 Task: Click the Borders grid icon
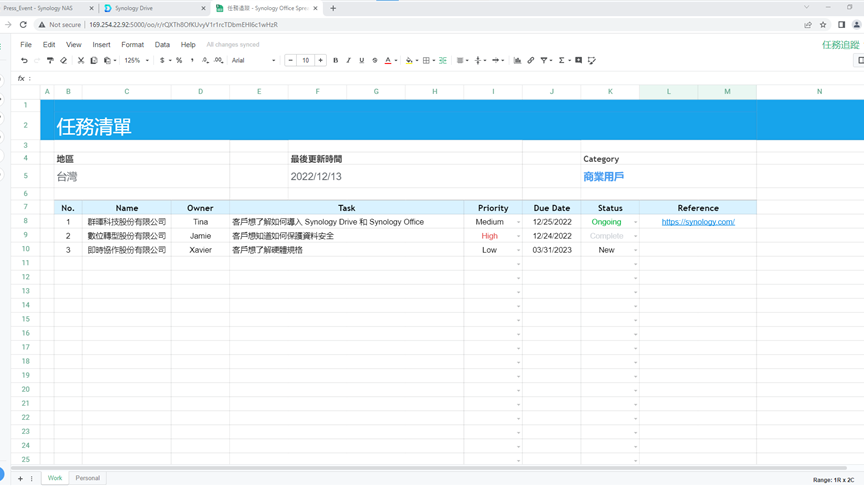pos(426,61)
